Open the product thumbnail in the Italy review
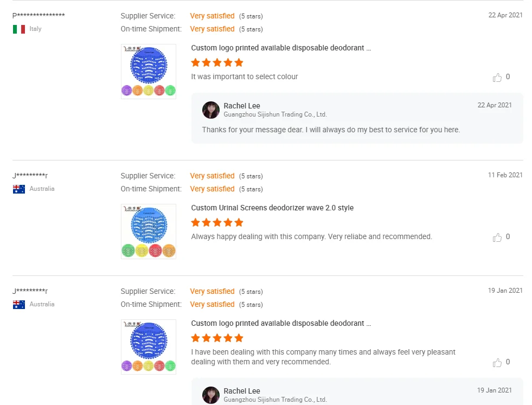532x405 pixels. point(149,72)
